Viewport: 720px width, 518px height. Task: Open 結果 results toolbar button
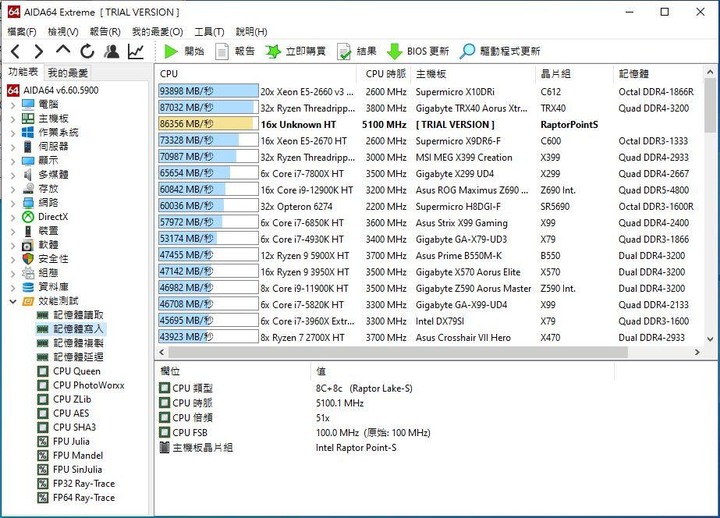coord(357,51)
